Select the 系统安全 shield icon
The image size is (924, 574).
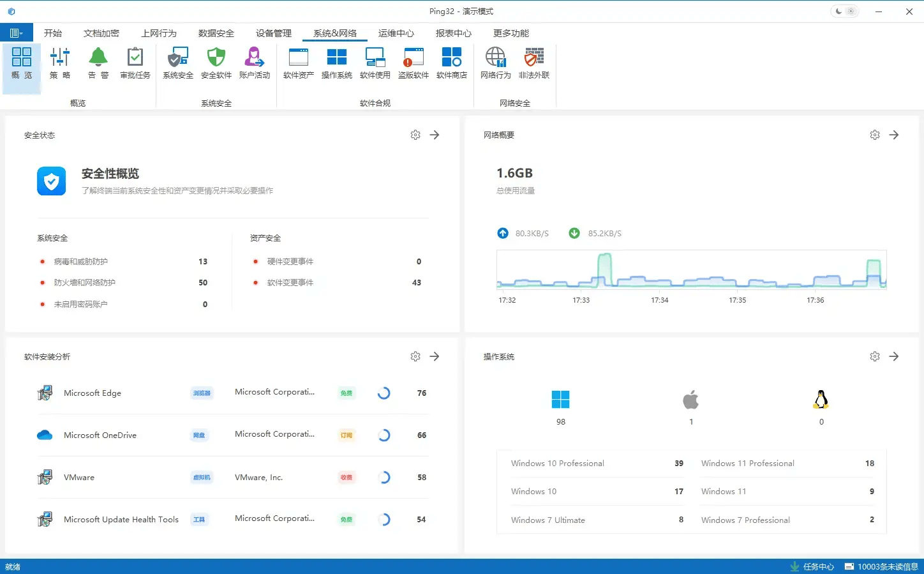point(178,63)
